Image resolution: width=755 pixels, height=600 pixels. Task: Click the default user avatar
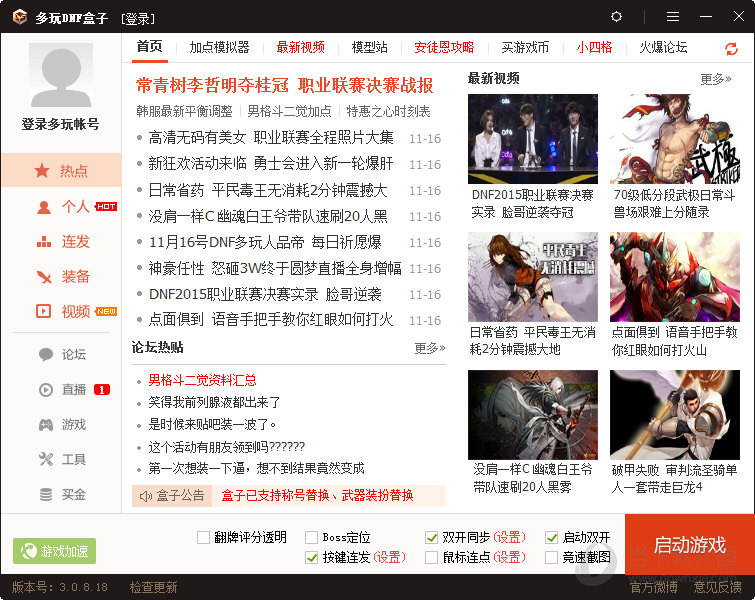click(61, 75)
